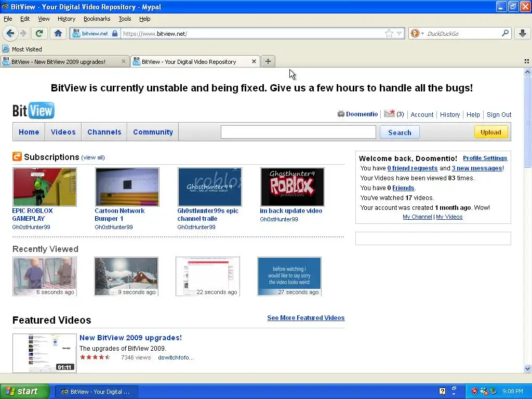532x399 pixels.
Task: Open the DuckDuckGo search engine selector
Action: [417, 33]
